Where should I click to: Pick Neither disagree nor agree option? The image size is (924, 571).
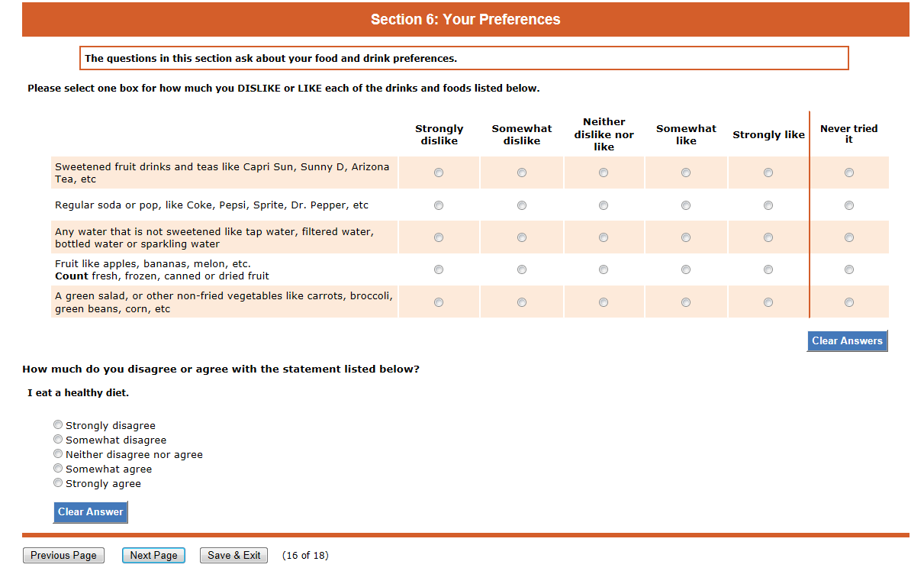(58, 454)
